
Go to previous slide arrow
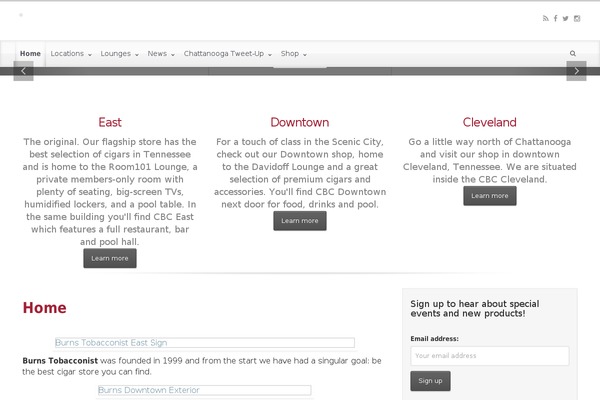pyautogui.click(x=23, y=71)
